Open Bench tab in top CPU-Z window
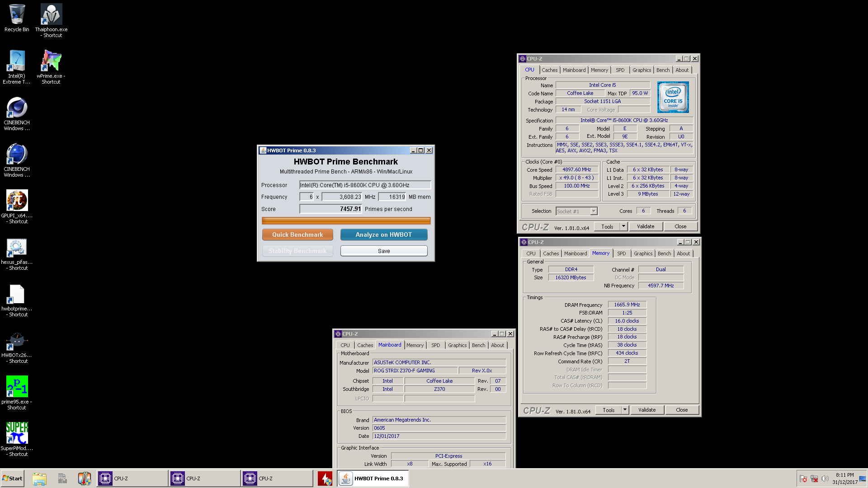868x488 pixels. click(663, 70)
